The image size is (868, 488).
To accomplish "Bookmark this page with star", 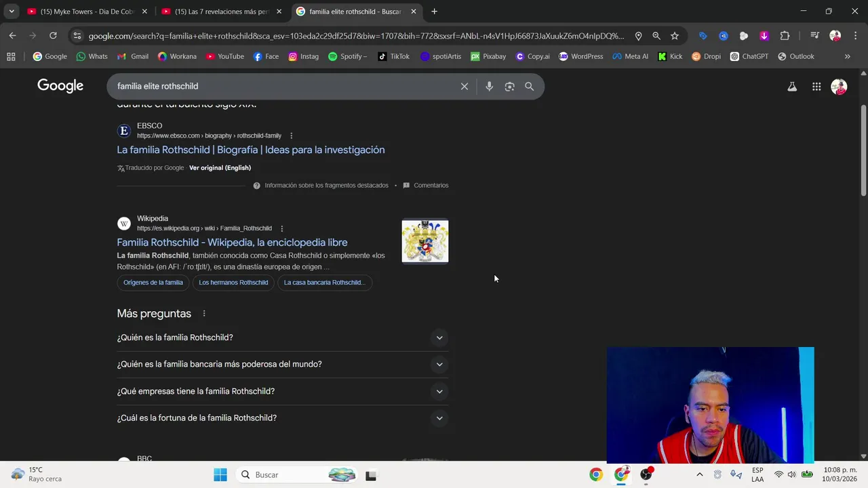I will (674, 36).
